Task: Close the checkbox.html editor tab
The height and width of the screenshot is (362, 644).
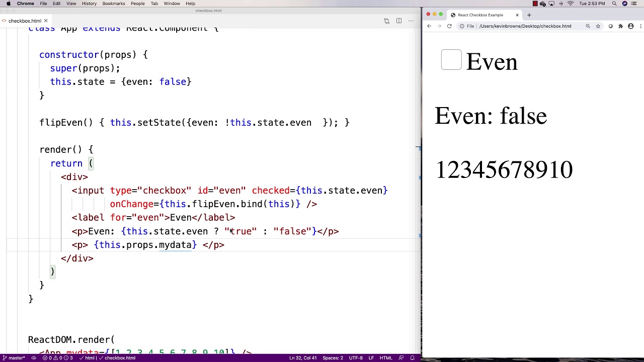Action: (x=45, y=21)
